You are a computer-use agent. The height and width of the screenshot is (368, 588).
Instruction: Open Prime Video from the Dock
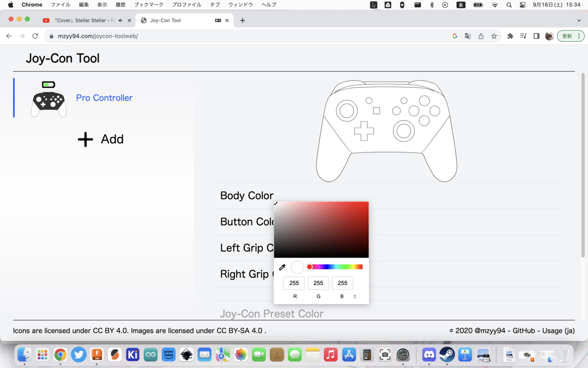coord(169,354)
